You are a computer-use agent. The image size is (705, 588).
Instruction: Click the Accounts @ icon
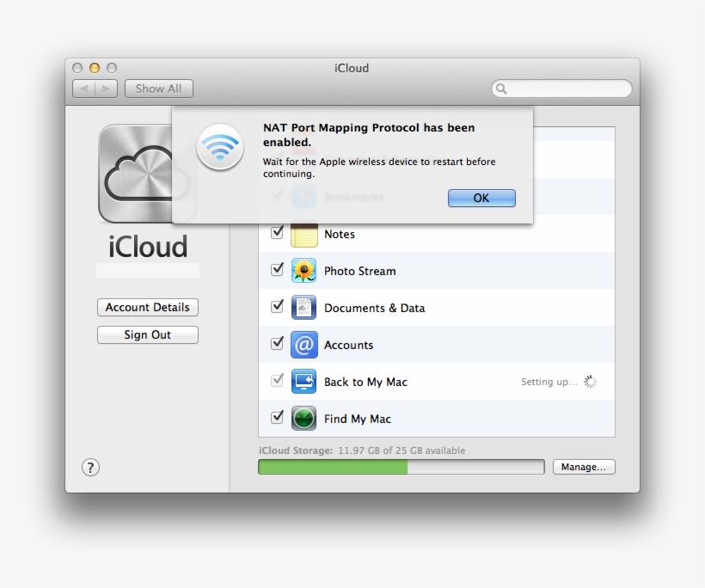point(304,345)
